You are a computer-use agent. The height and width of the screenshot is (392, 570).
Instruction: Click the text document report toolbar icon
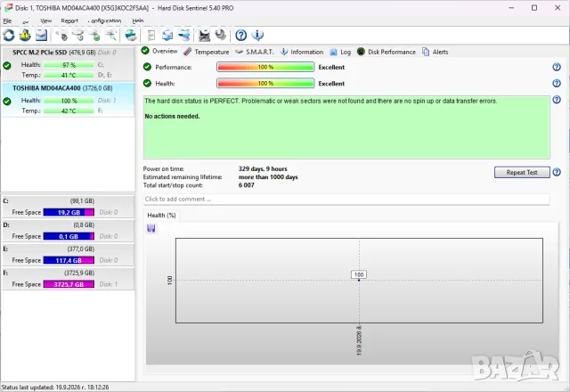click(151, 36)
